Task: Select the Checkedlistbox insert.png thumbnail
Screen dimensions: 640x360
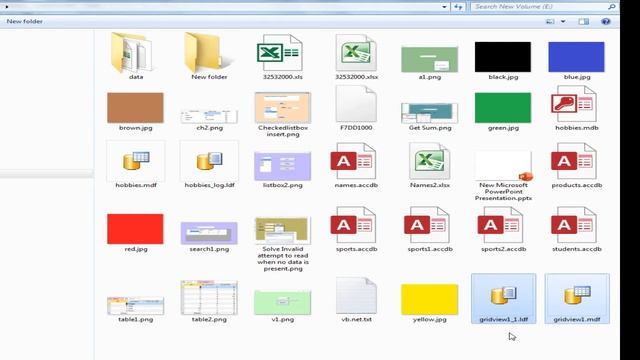Action: [x=282, y=108]
